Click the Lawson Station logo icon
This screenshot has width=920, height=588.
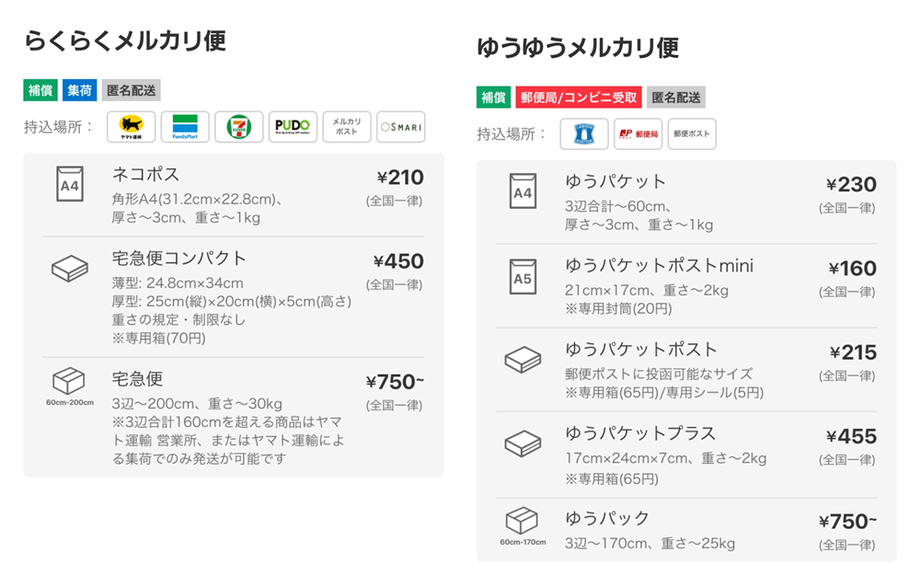point(584,133)
